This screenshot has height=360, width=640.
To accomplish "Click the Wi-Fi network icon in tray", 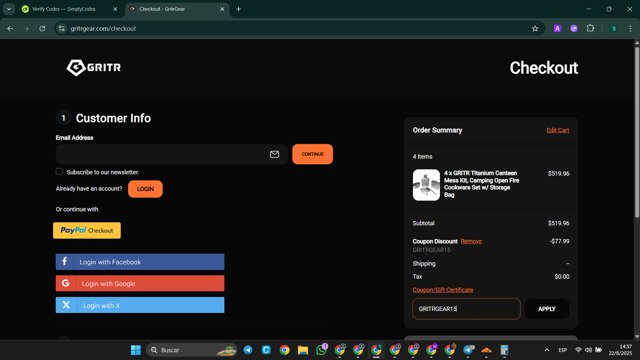I will (x=578, y=350).
